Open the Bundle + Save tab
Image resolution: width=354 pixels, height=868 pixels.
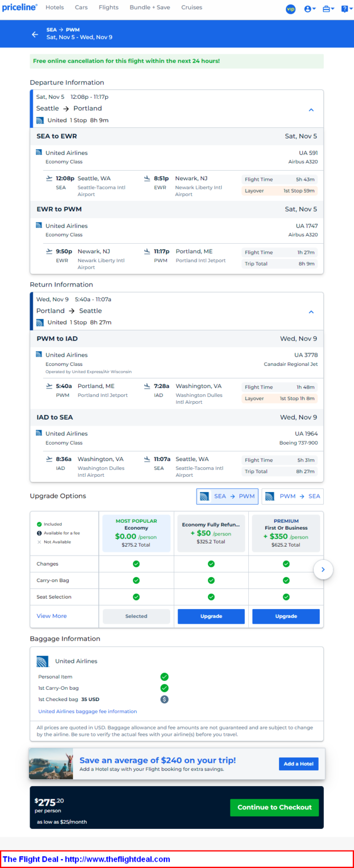click(150, 7)
